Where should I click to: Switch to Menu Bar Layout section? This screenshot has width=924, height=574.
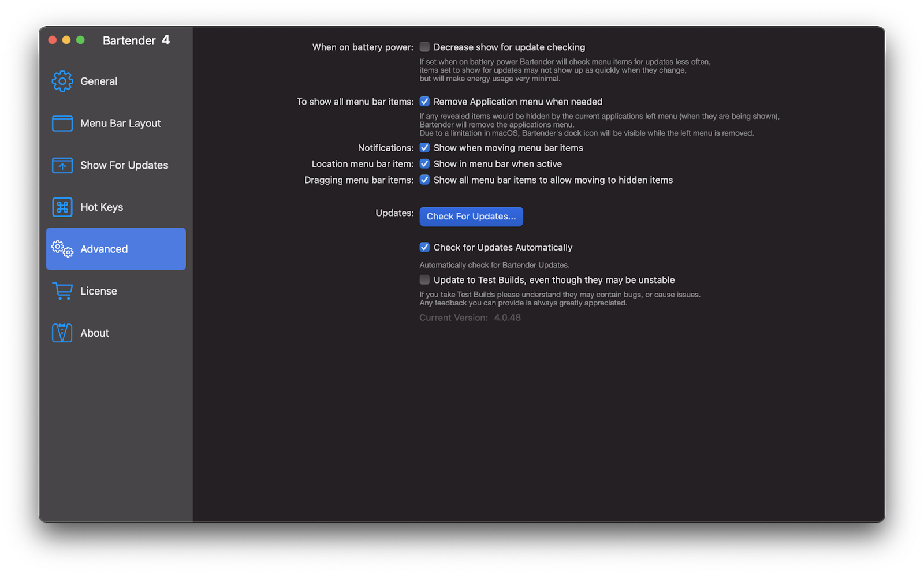pyautogui.click(x=115, y=124)
